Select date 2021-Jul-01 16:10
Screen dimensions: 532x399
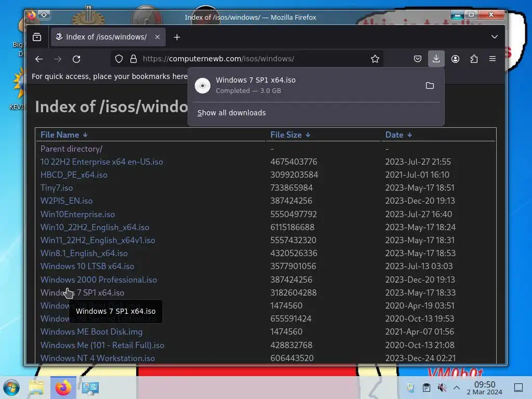(417, 175)
